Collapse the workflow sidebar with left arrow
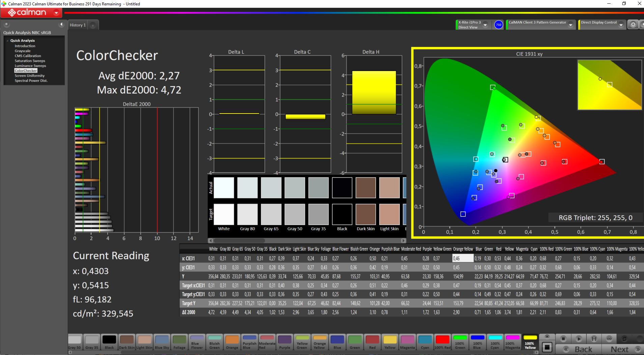 coord(61,24)
